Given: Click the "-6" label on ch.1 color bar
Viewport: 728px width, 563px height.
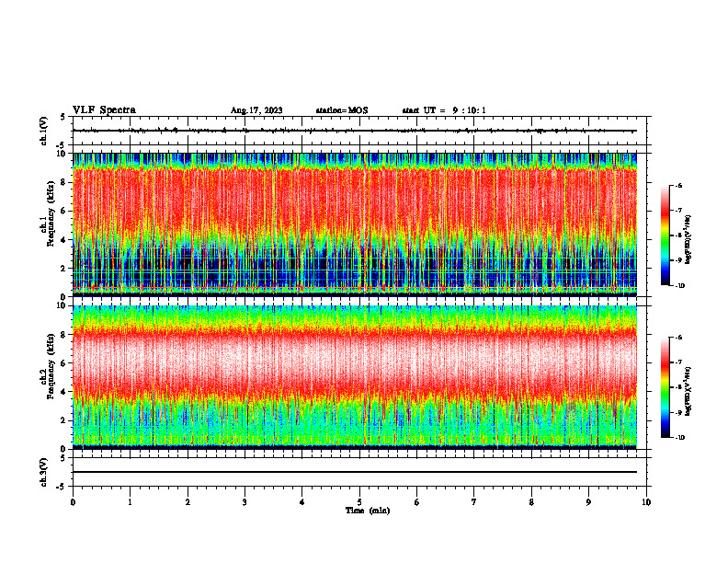Looking at the screenshot, I should [678, 185].
